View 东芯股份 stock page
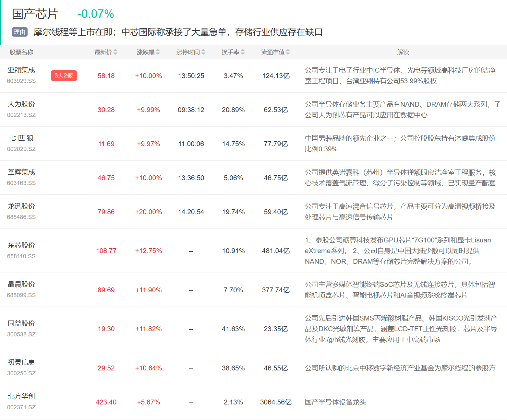507x420 pixels. coord(21,245)
